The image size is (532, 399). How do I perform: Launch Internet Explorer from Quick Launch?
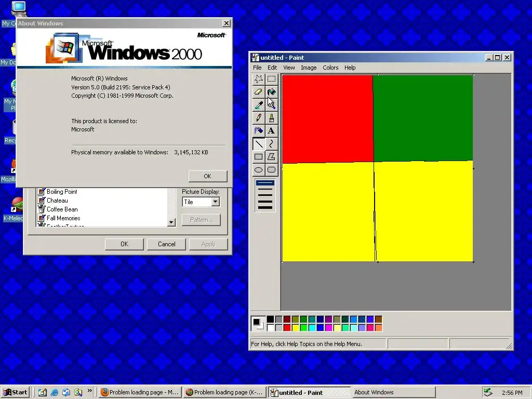coord(54,393)
